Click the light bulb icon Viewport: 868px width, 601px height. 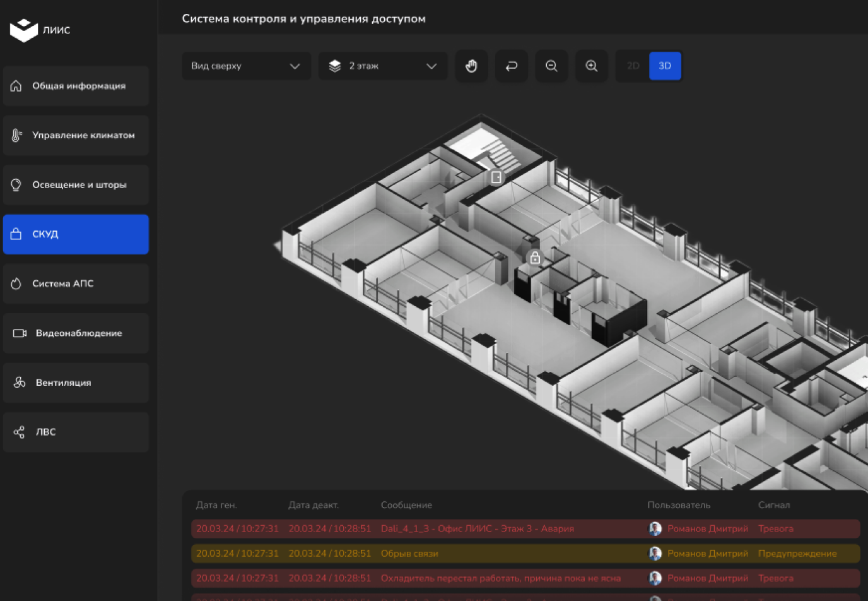[x=16, y=185]
